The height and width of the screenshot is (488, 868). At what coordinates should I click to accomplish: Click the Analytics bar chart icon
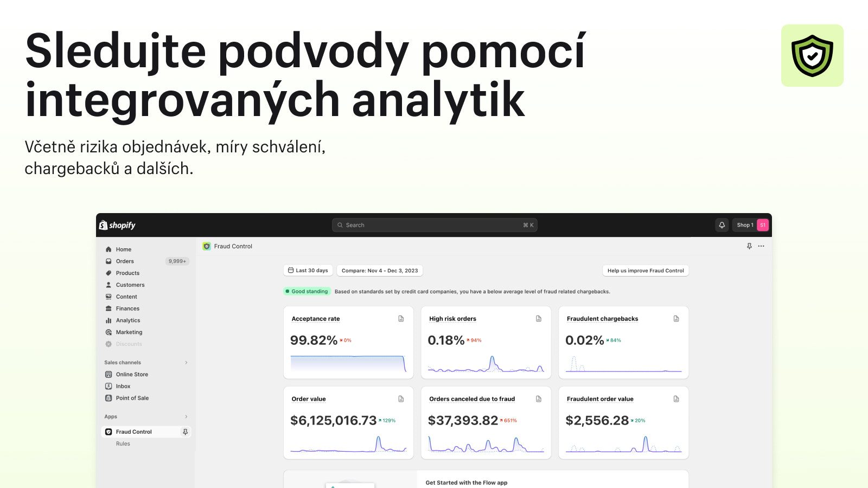click(x=108, y=320)
